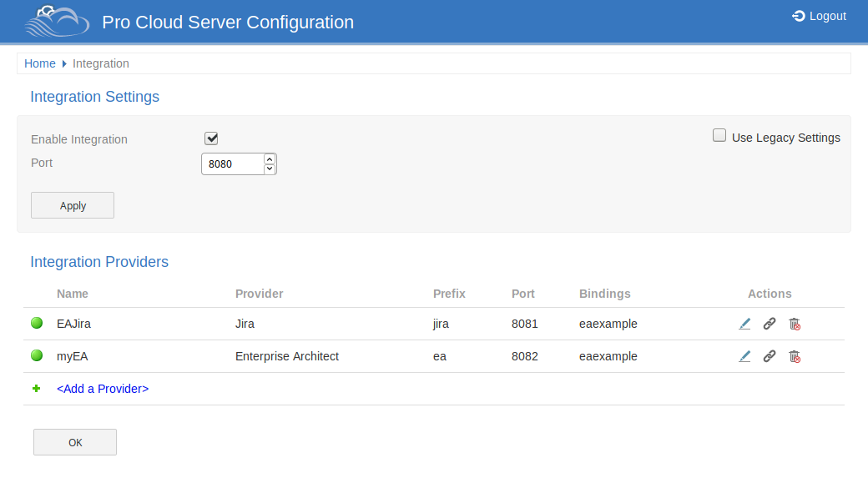868x483 pixels.
Task: Edit the EAJira provider with pencil icon
Action: tap(744, 324)
